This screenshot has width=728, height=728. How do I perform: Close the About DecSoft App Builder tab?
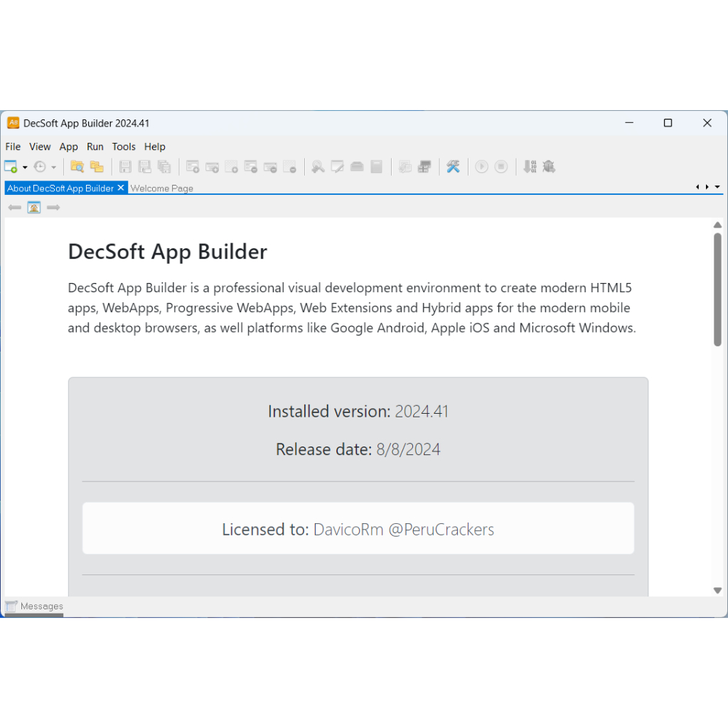[x=121, y=188]
